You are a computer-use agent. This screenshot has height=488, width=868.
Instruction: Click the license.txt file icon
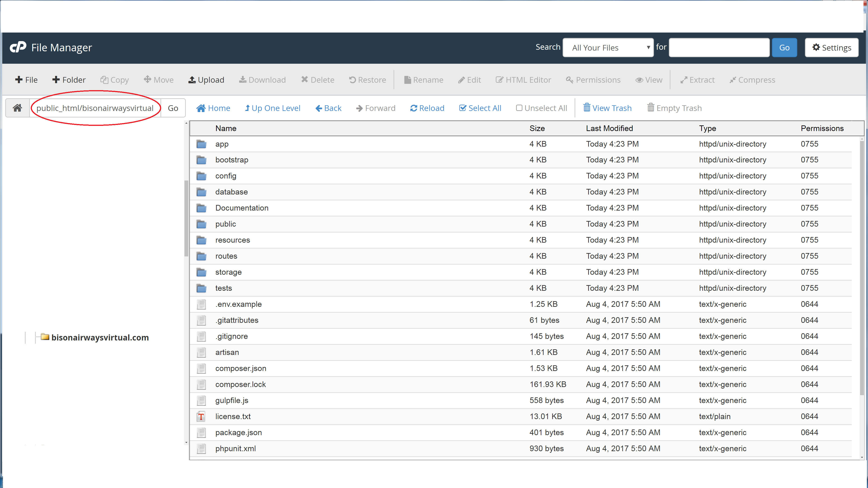coord(201,416)
